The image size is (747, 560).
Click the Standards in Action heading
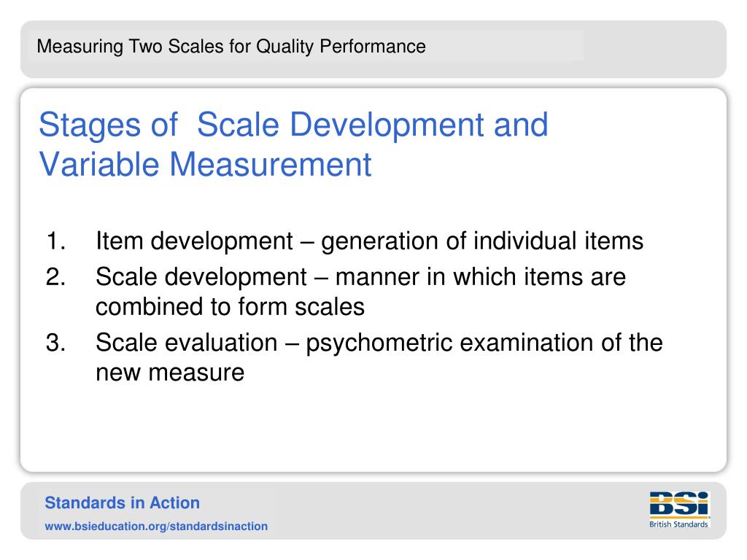(x=123, y=503)
